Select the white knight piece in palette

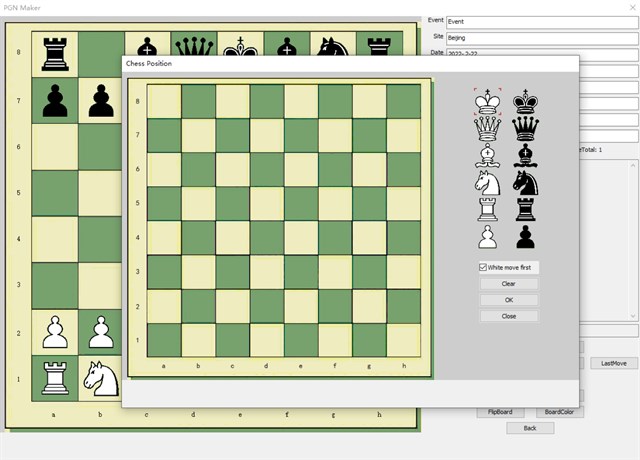pos(487,182)
